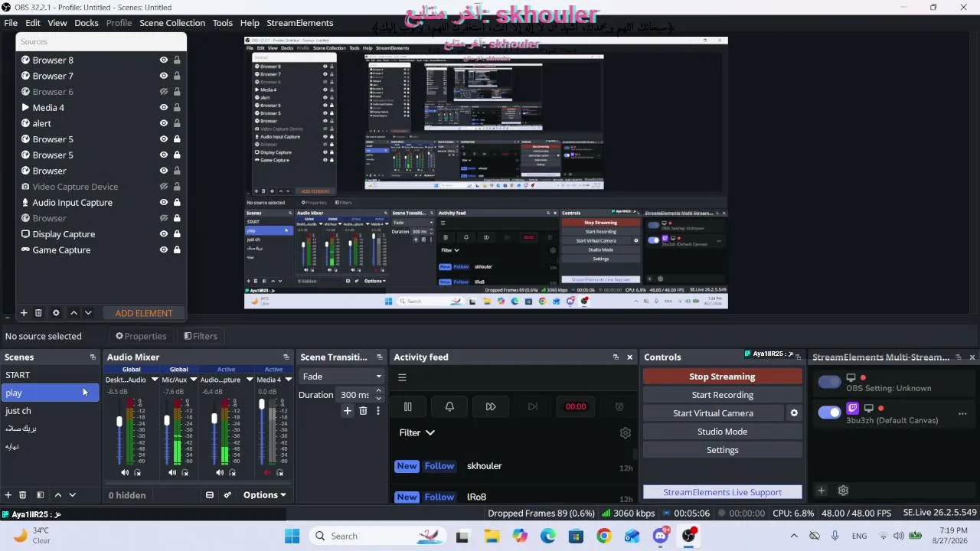Click ADD ELEMENT button in Sources

[x=144, y=313]
